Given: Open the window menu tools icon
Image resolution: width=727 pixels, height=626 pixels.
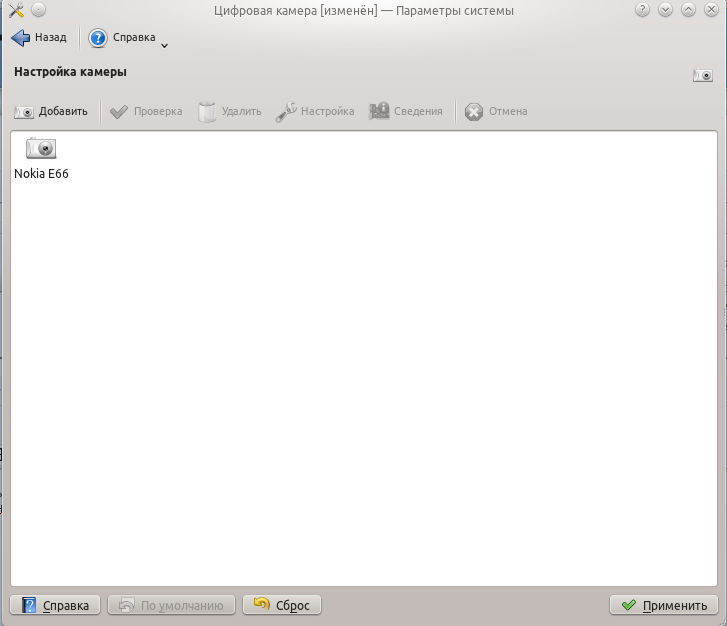Looking at the screenshot, I should [x=16, y=10].
